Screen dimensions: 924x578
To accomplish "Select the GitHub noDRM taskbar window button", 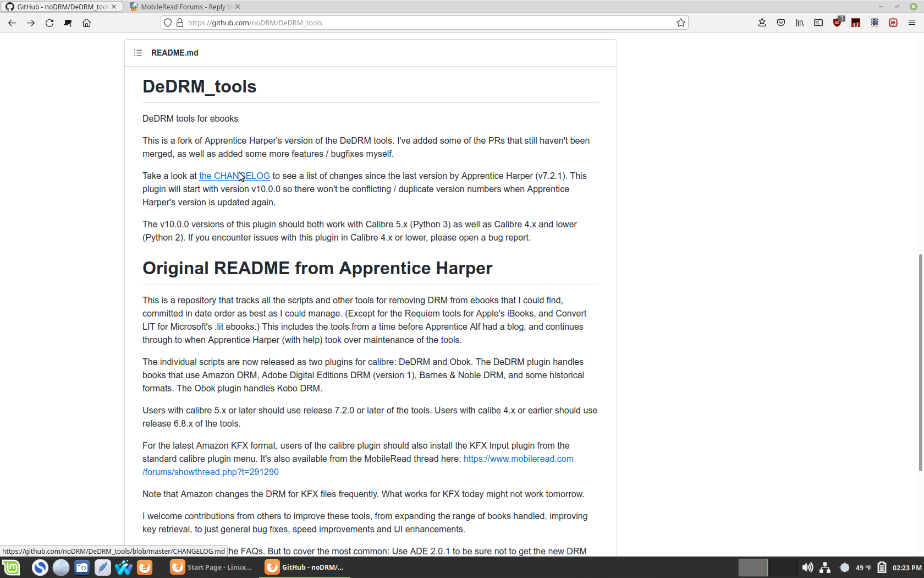I will 306,567.
